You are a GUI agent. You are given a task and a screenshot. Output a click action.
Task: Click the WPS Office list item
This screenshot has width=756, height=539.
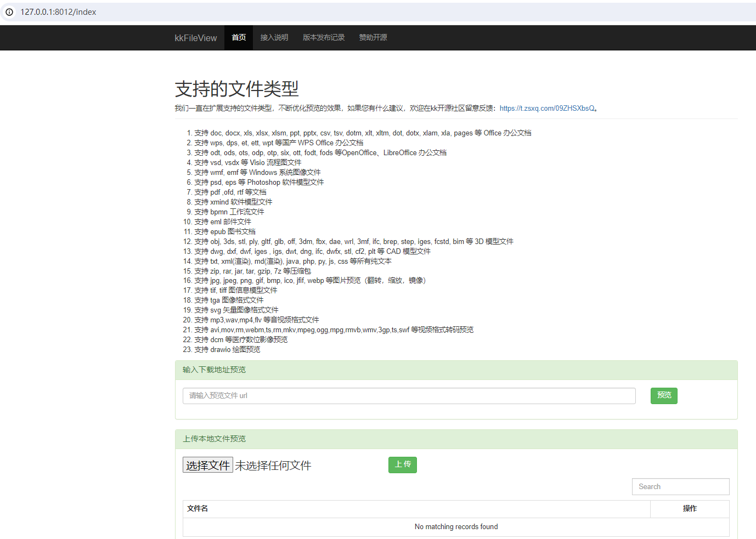pos(279,143)
